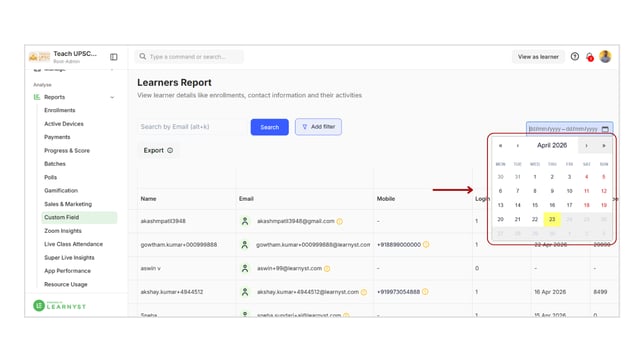This screenshot has width=644, height=362.
Task: Pick April 1 in the calendar
Action: pos(535,177)
